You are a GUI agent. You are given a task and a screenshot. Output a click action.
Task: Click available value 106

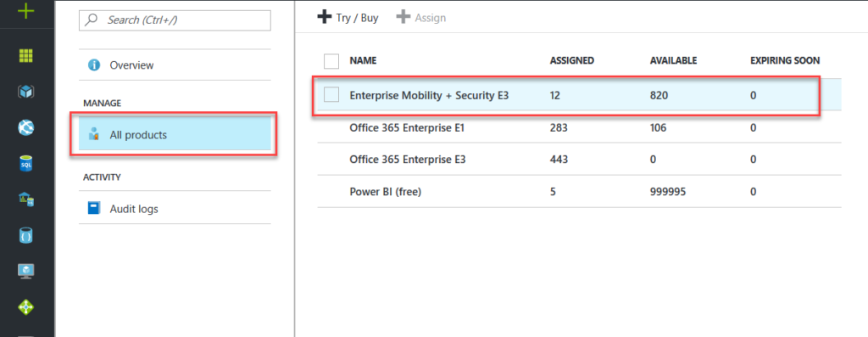click(658, 127)
